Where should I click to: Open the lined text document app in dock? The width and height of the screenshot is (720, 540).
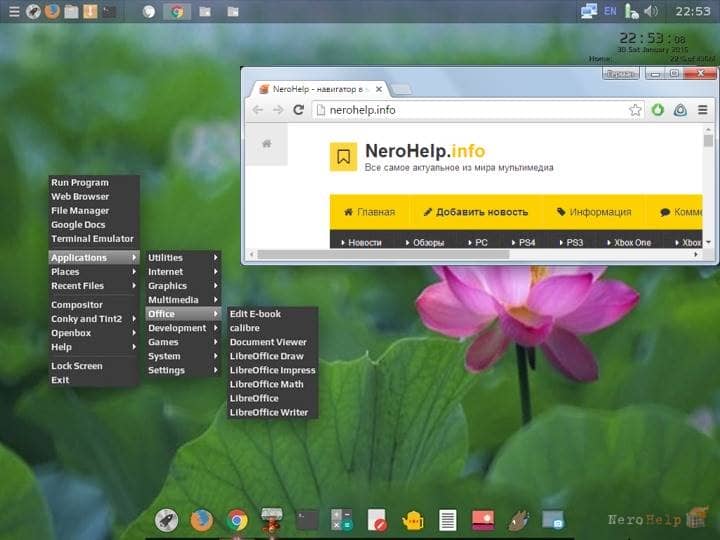448,520
